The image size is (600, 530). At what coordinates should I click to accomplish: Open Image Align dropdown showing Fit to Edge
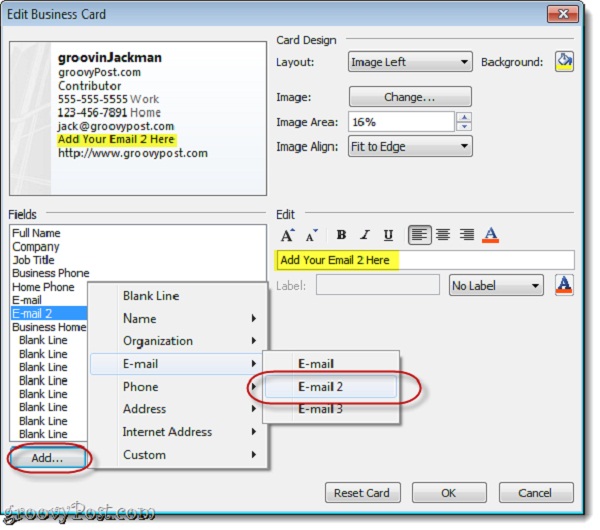click(410, 146)
